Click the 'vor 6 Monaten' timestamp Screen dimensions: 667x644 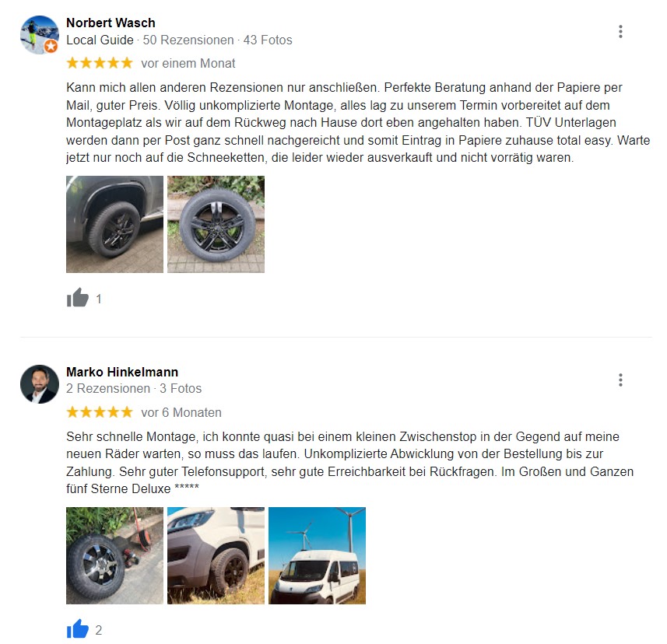[181, 412]
